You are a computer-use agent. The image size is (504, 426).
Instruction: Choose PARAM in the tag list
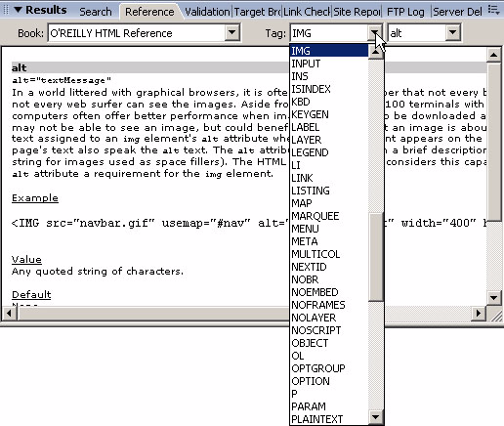329,406
